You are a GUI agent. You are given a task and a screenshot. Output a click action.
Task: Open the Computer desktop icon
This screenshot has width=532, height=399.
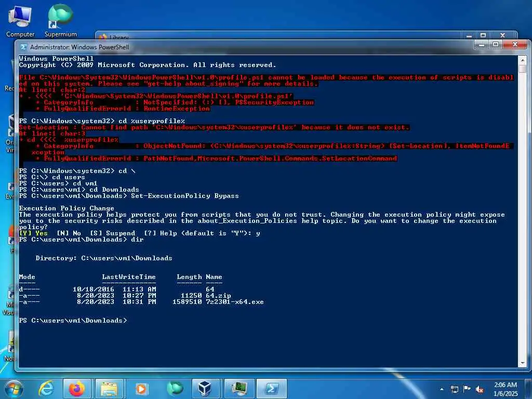20,21
